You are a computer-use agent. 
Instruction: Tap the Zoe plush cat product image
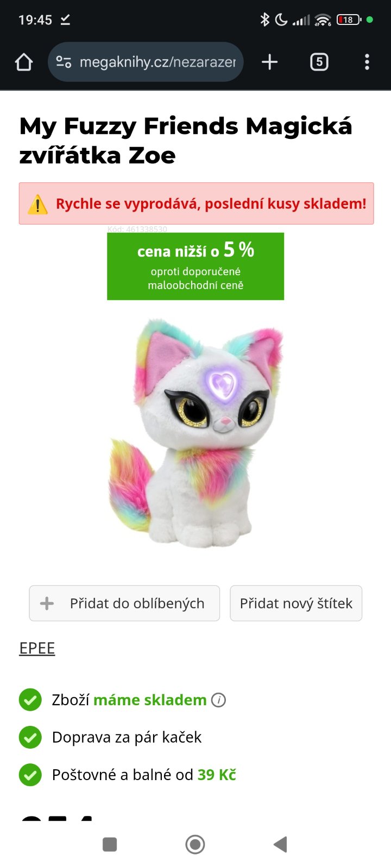pos(195,434)
